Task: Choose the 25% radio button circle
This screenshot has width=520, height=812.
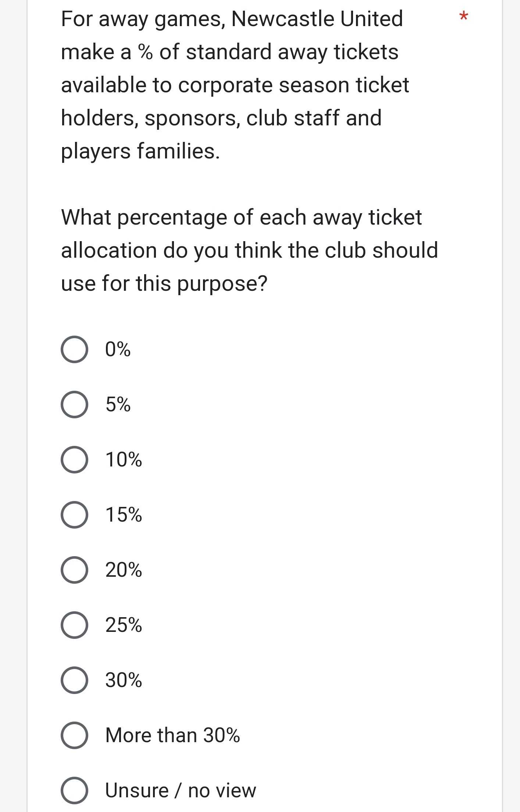Action: [74, 625]
